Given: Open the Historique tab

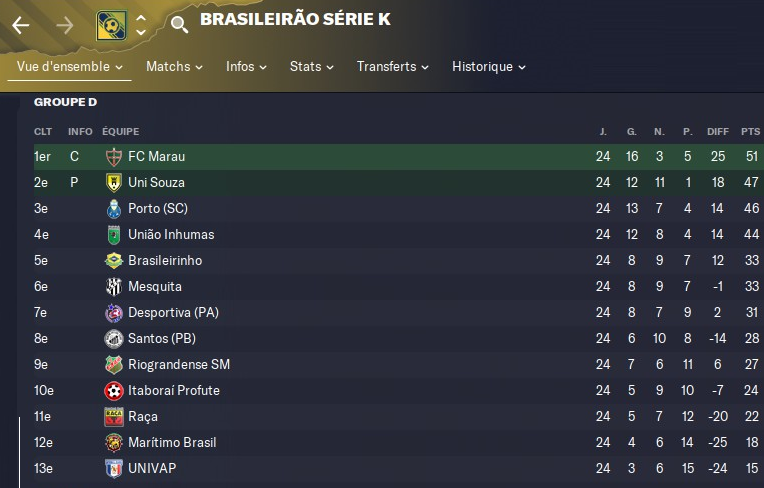Looking at the screenshot, I should [488, 67].
